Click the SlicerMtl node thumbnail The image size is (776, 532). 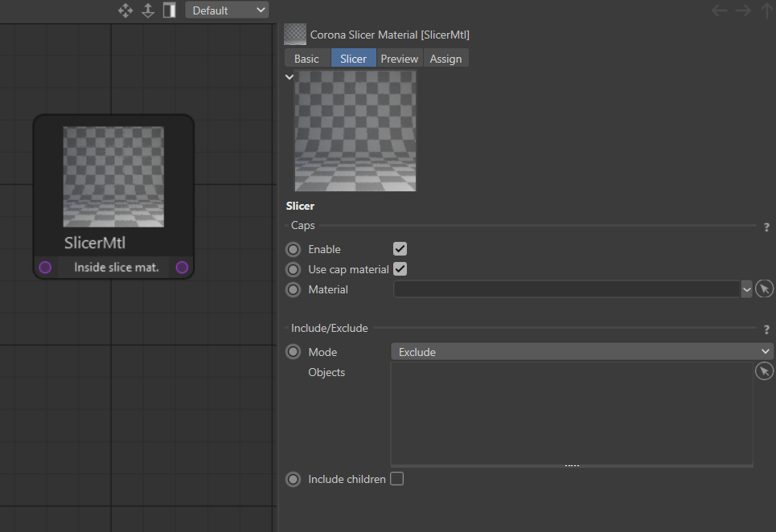point(113,177)
